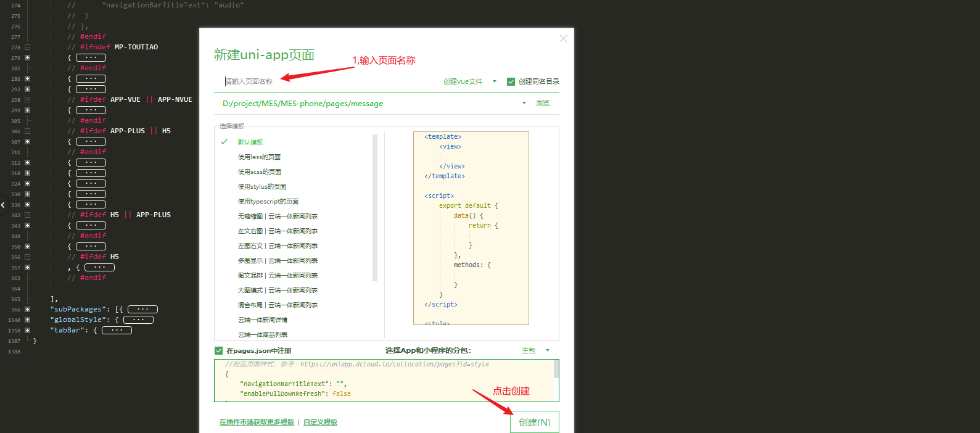Image resolution: width=980 pixels, height=433 pixels.
Task: Click the folded ellipsis box on line 299
Action: tap(91, 110)
